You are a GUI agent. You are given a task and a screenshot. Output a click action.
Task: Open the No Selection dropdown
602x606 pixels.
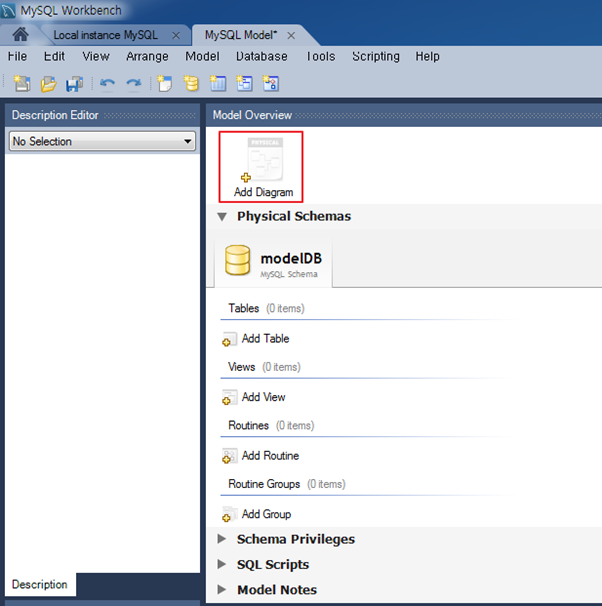tap(102, 141)
